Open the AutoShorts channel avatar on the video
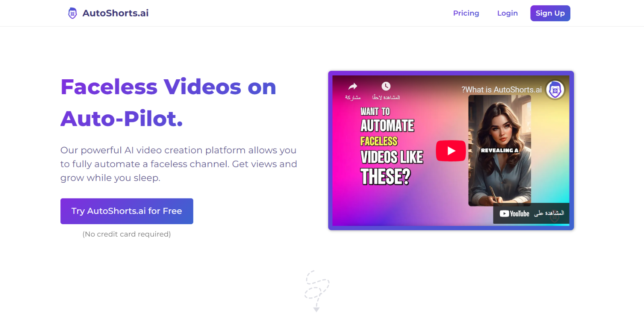This screenshot has height=324, width=644. pos(555,90)
